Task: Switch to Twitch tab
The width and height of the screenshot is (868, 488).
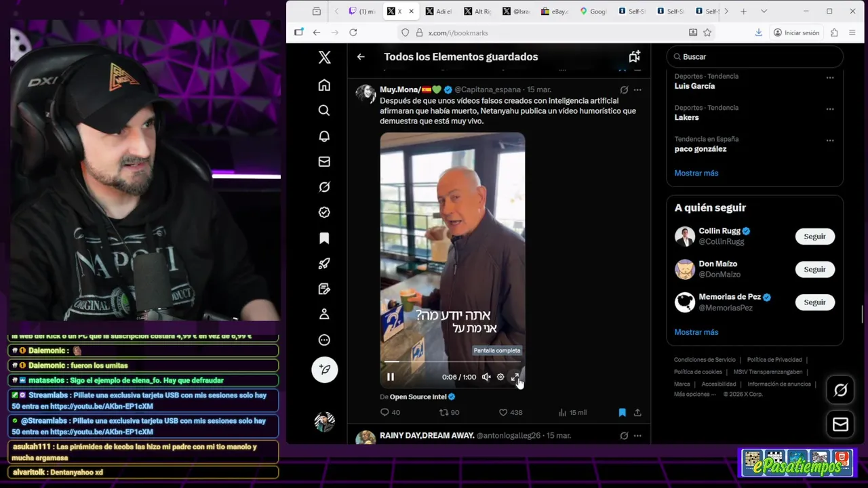Action: [x=362, y=12]
